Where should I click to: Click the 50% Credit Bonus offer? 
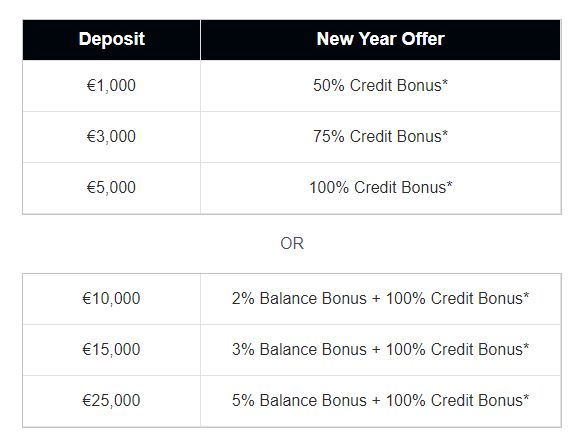tap(381, 86)
